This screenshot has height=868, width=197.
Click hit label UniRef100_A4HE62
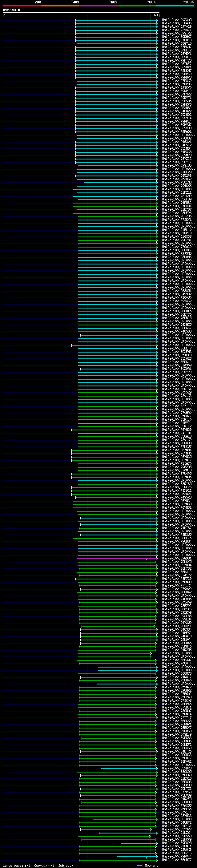[177, 633]
